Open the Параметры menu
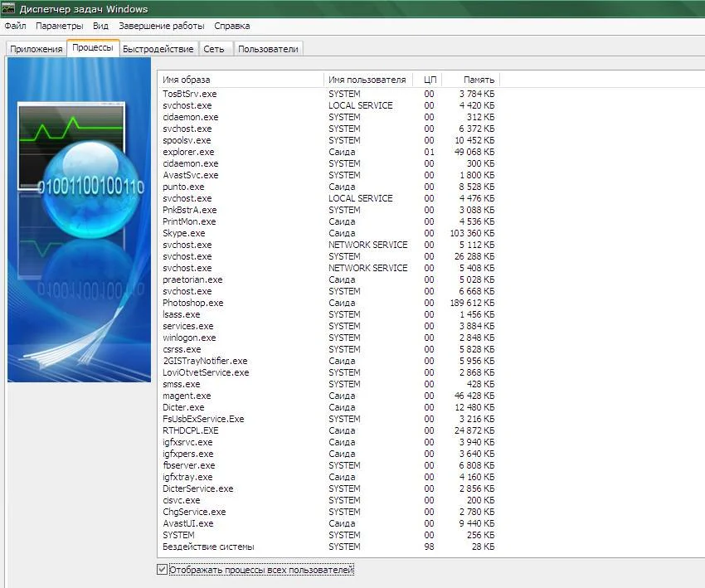 (x=59, y=26)
